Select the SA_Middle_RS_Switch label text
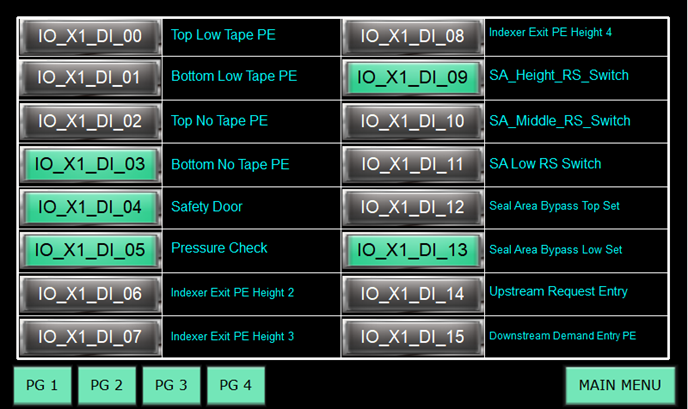Viewport: 688px width, 409px height. pos(559,121)
